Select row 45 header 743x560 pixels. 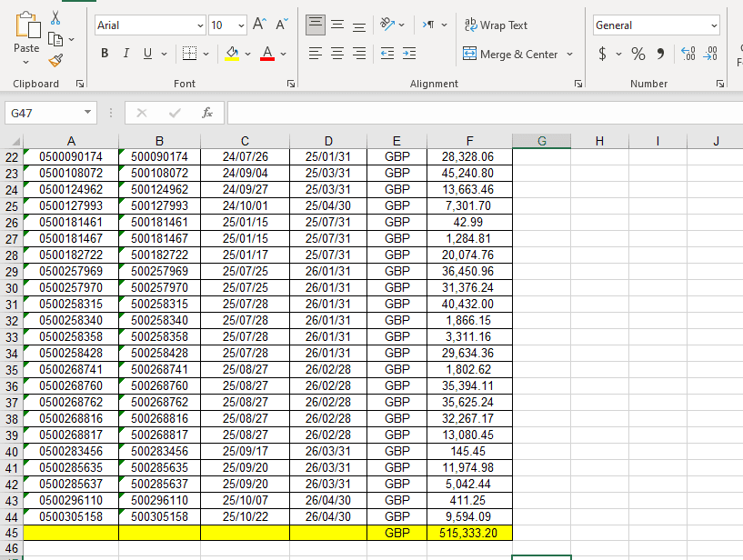12,532
